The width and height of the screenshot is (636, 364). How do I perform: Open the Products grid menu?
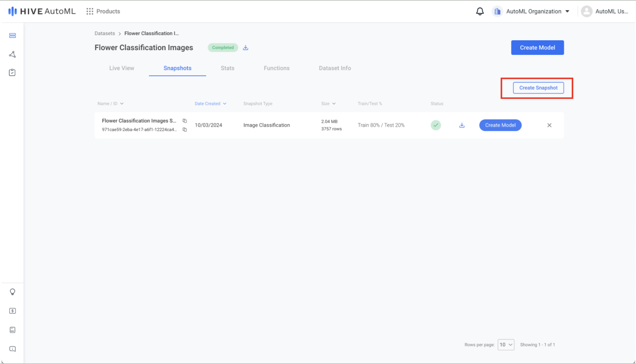pyautogui.click(x=103, y=11)
